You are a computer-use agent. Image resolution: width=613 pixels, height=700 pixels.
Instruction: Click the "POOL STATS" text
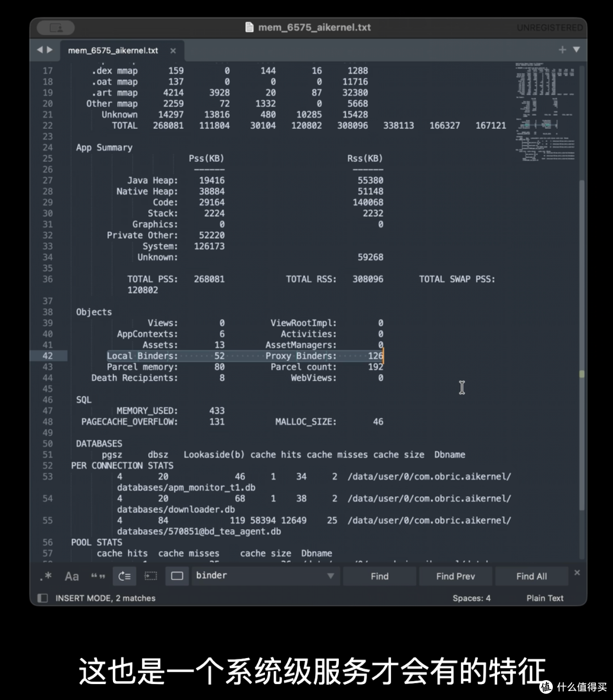(x=97, y=542)
